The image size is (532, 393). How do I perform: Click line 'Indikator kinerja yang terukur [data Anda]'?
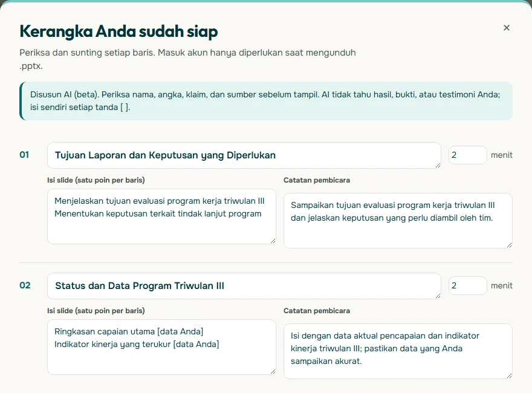[137, 345]
